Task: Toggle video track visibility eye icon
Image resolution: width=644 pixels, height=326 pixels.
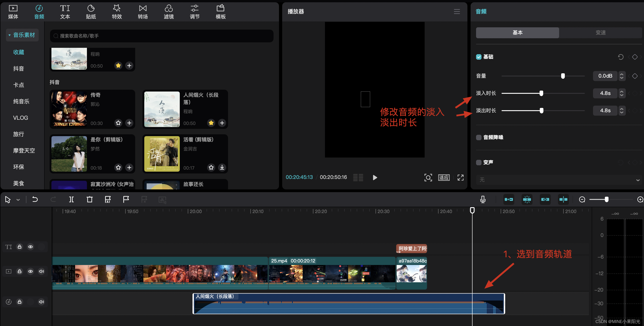Action: coord(30,271)
